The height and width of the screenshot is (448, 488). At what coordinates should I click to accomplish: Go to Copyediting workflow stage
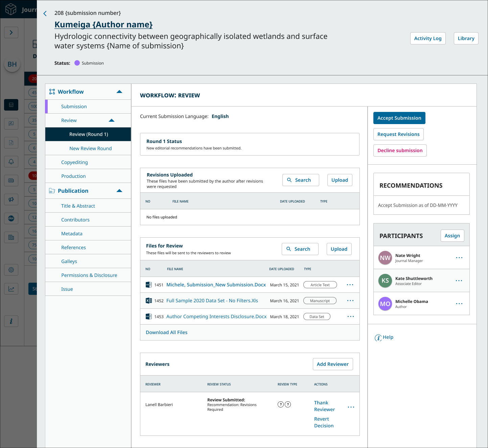(x=74, y=162)
